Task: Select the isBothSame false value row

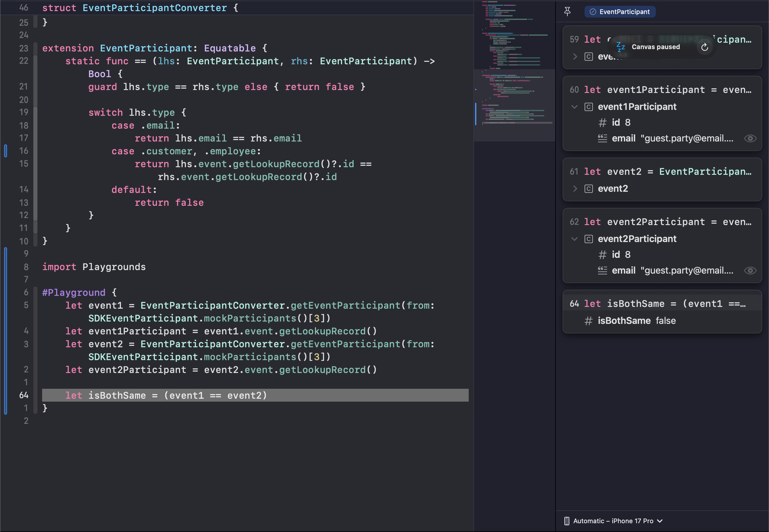Action: coord(662,321)
